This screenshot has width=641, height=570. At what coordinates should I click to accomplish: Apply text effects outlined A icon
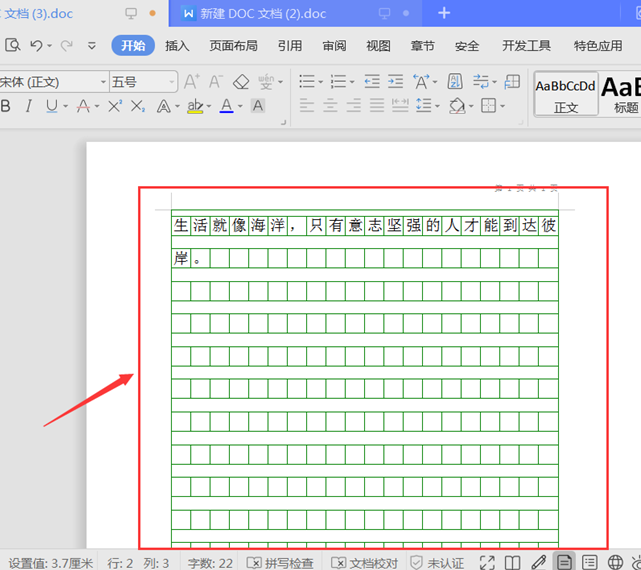coord(164,107)
